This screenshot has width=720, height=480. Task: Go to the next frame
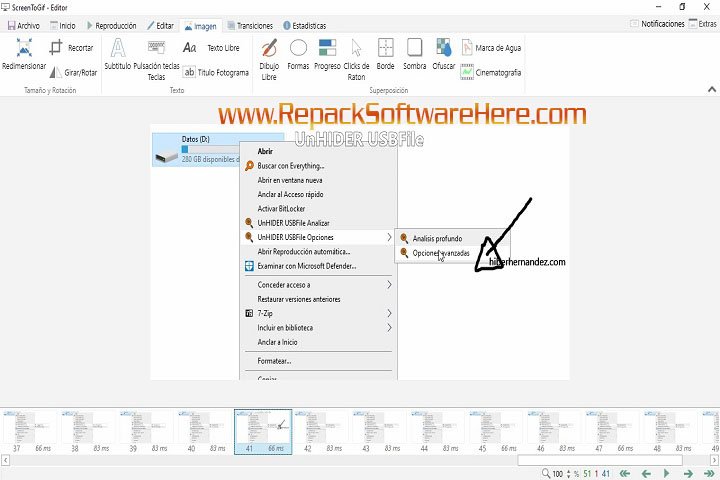(688, 473)
